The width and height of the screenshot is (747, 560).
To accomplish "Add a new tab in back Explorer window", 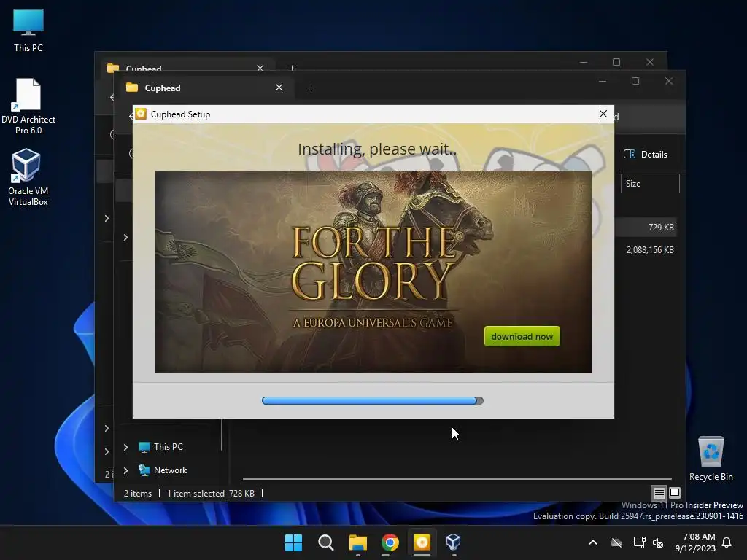I will pos(292,68).
